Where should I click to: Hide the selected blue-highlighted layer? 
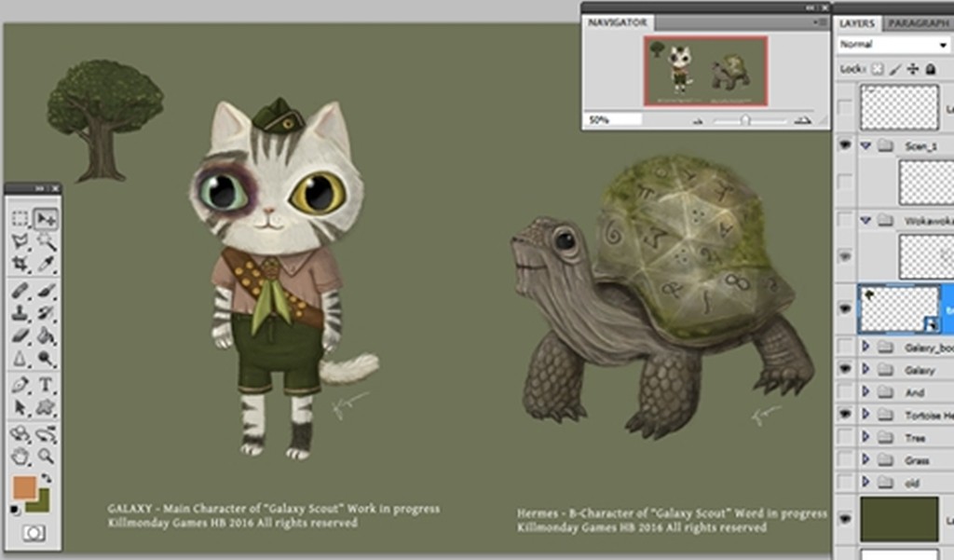844,308
